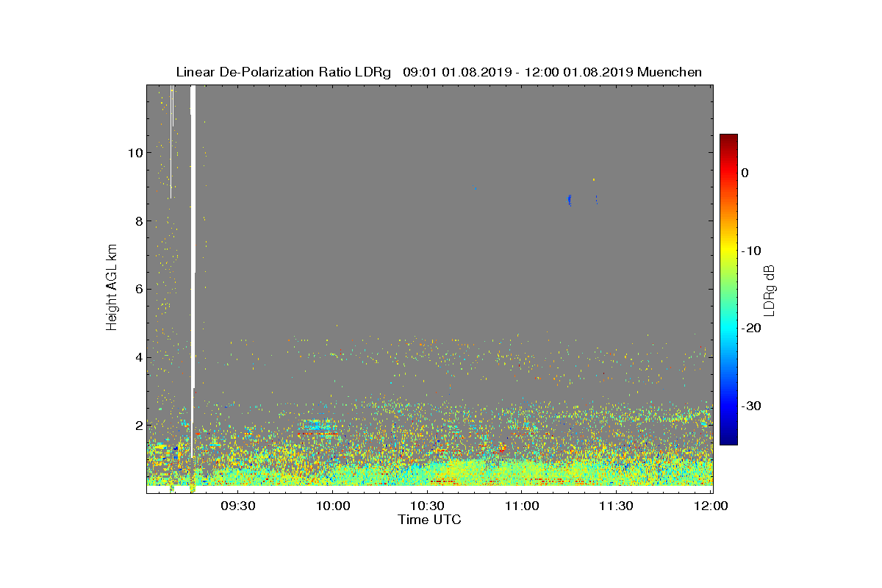The image size is (882, 588).
Task: Click the 10:30 time tick label
Action: pos(427,506)
